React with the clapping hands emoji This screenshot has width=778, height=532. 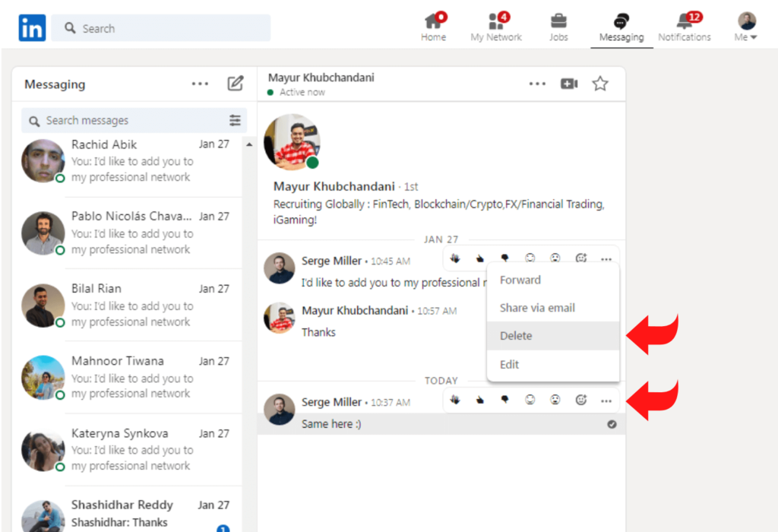coord(454,258)
